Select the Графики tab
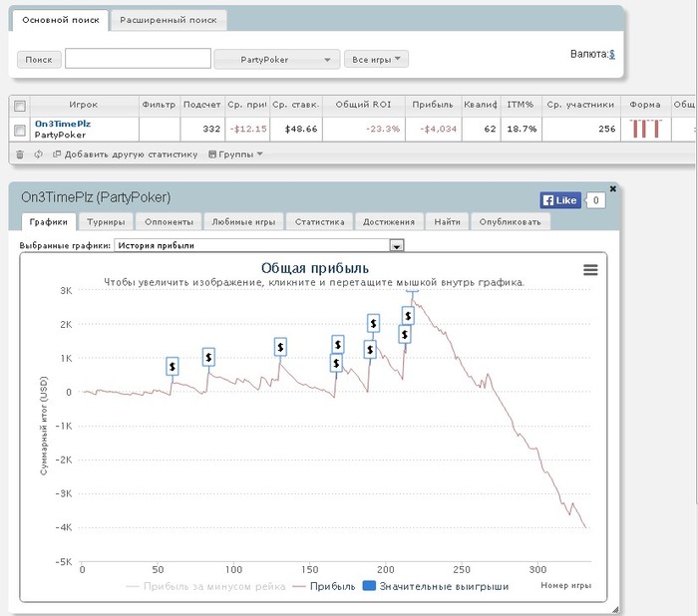Image resolution: width=698 pixels, height=616 pixels. pyautogui.click(x=49, y=221)
